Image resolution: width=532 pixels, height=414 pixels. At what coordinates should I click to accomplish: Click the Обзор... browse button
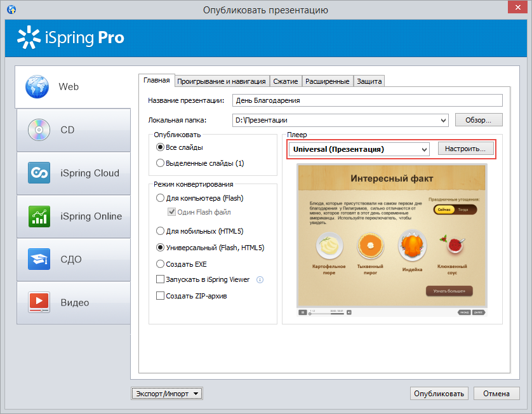(x=479, y=120)
